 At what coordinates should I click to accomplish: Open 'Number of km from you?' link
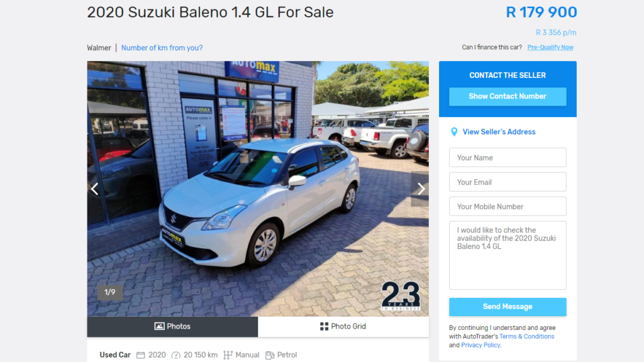(x=162, y=48)
